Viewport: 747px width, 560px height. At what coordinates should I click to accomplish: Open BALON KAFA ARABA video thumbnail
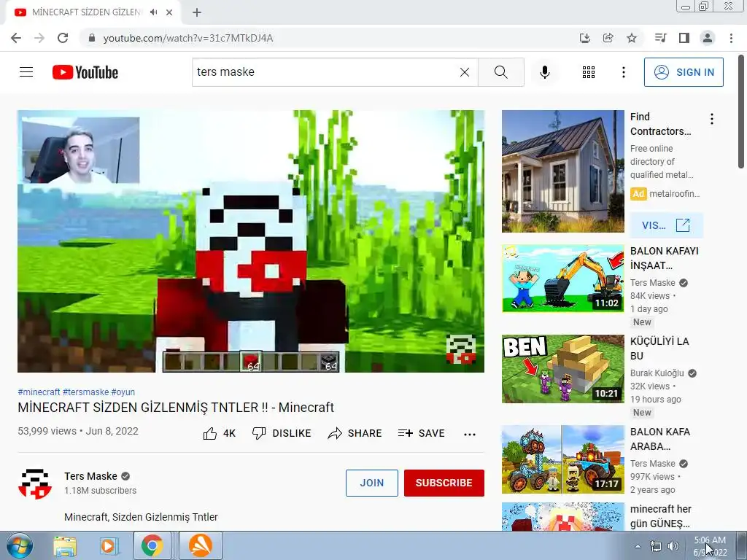[562, 459]
